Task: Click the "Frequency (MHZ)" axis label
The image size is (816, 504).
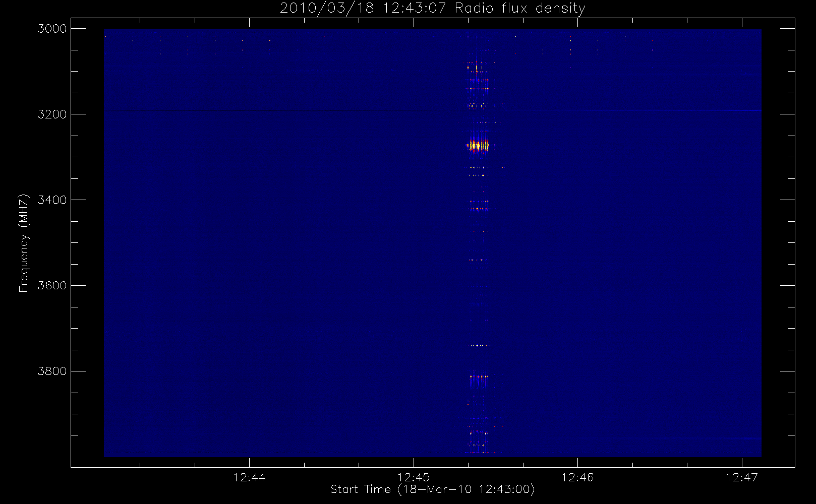Action: [24, 243]
